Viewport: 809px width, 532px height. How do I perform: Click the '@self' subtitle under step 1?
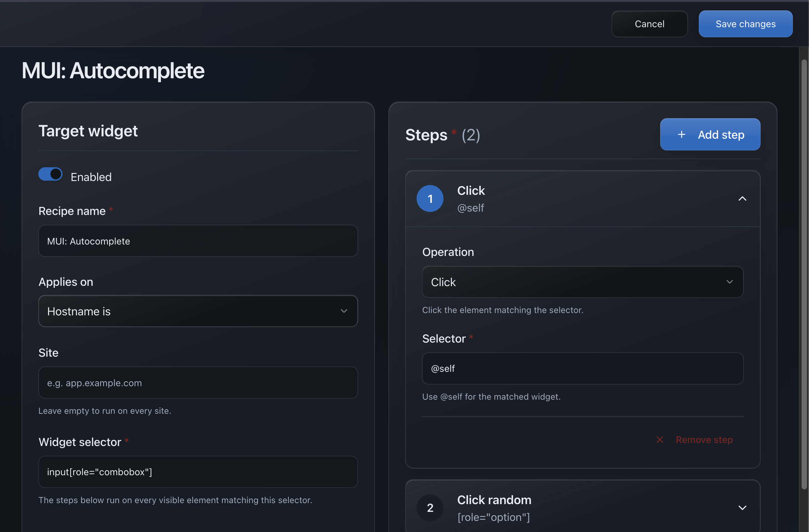pyautogui.click(x=470, y=208)
